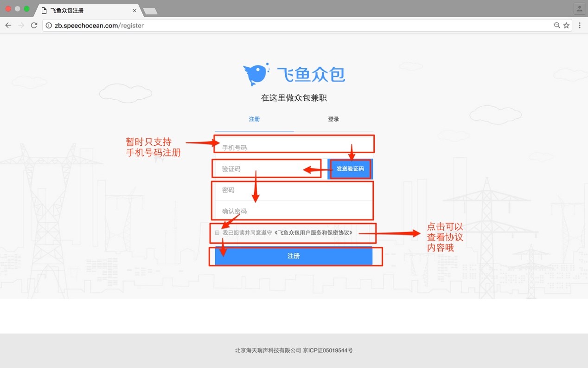Click the macOS yellow minimize window button
Image resolution: width=588 pixels, height=368 pixels.
tap(18, 9)
